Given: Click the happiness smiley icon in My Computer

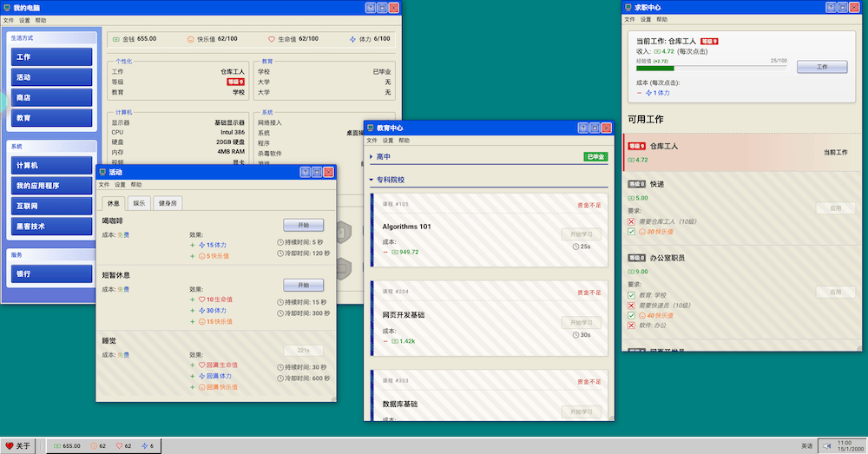Looking at the screenshot, I should (x=190, y=39).
